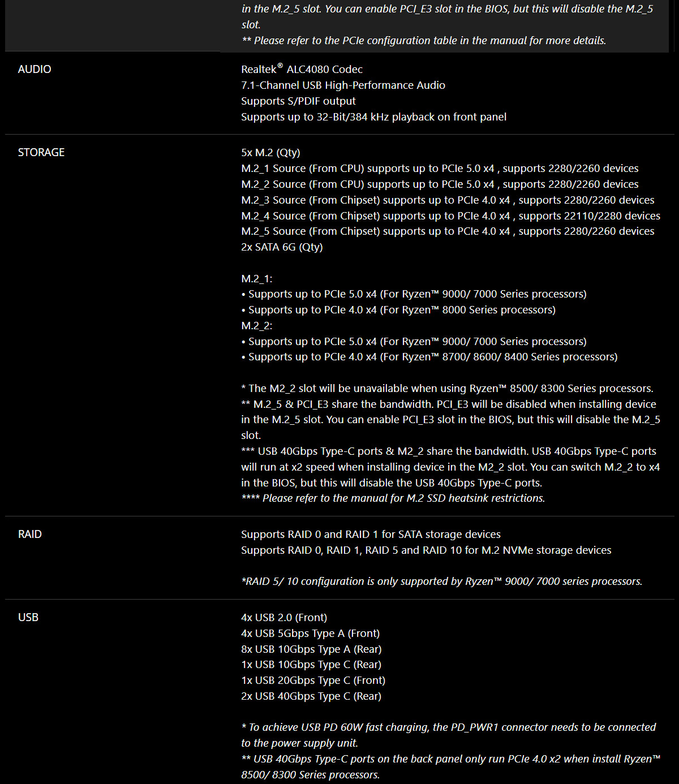The height and width of the screenshot is (784, 679).
Task: Click the M.2_2: subheading
Action: (x=257, y=326)
